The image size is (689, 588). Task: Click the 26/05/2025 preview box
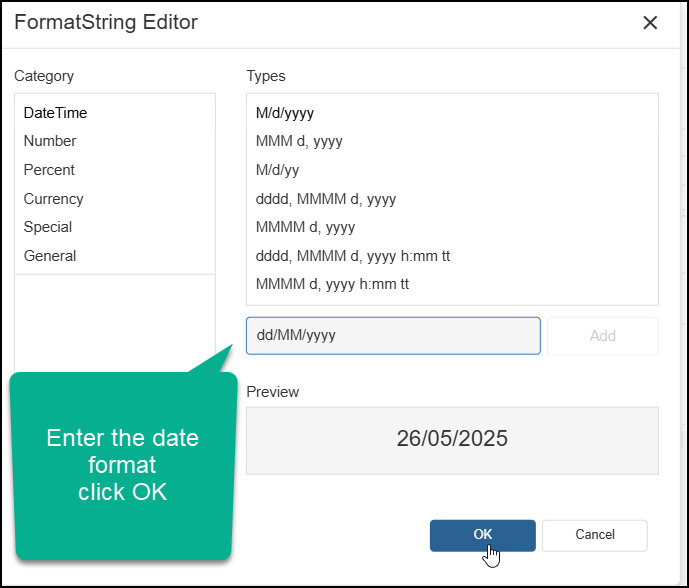(x=452, y=440)
